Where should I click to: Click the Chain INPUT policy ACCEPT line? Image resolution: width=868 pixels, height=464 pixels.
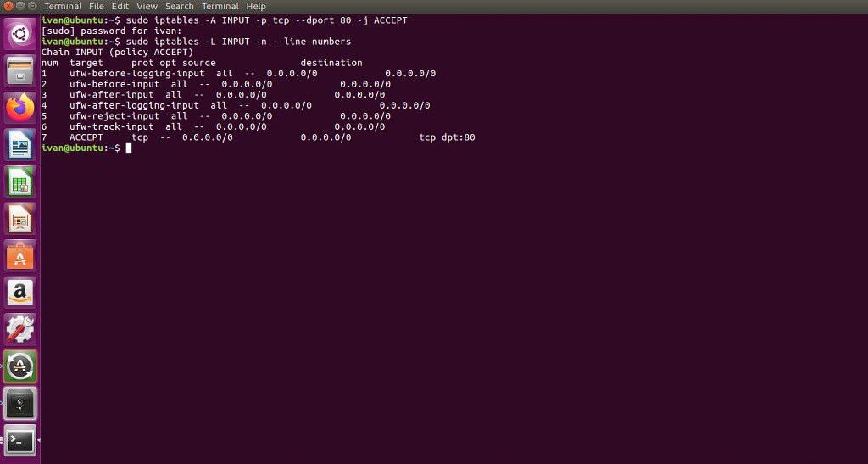pos(117,52)
